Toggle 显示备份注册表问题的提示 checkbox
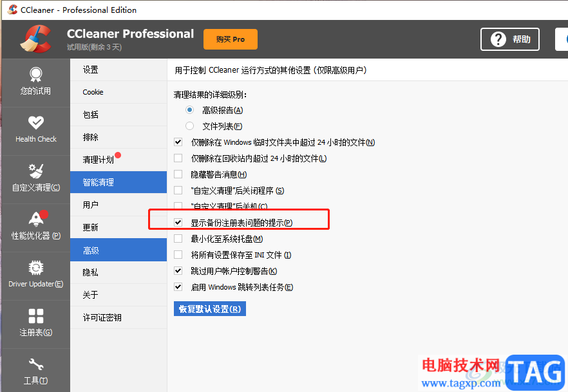This screenshot has width=568, height=392. tap(178, 222)
